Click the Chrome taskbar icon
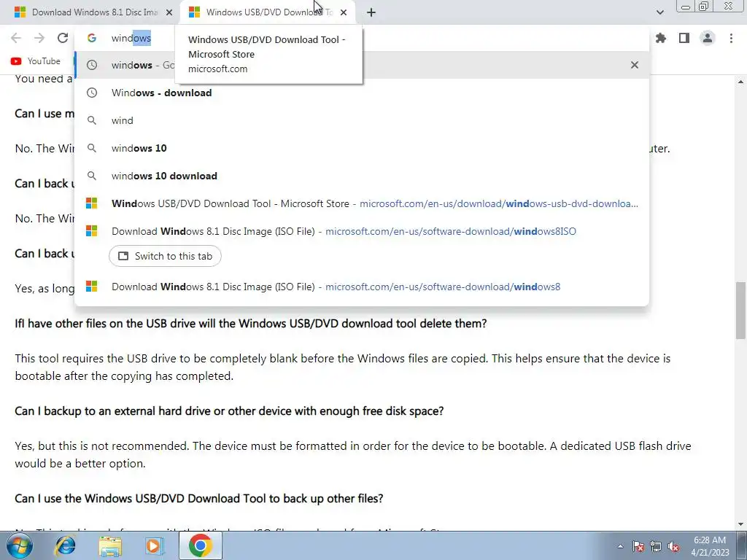The image size is (747, 560). (x=200, y=545)
